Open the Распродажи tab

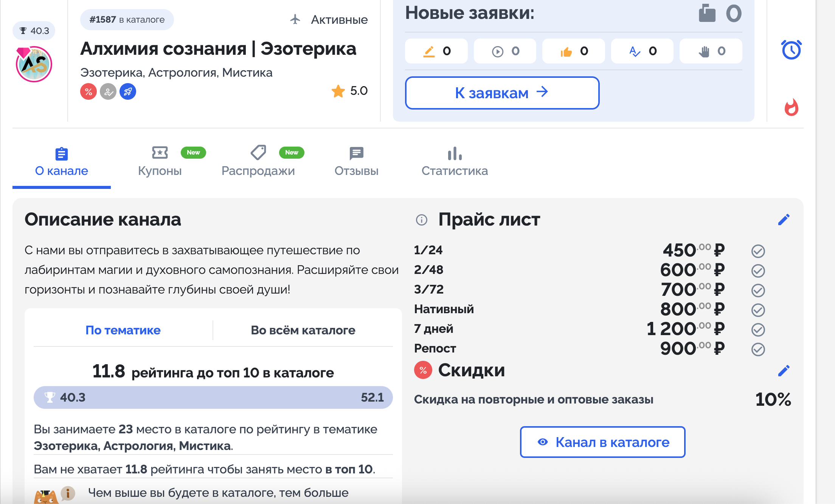[258, 162]
